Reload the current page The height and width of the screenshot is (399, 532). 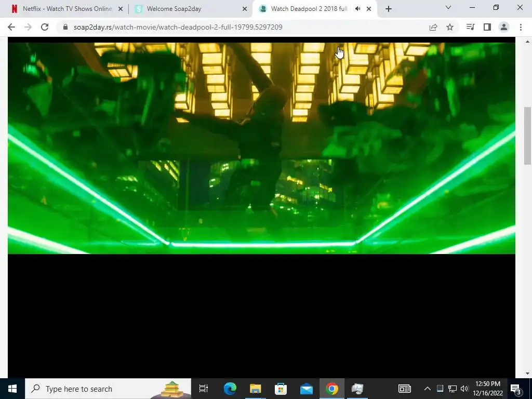click(45, 27)
